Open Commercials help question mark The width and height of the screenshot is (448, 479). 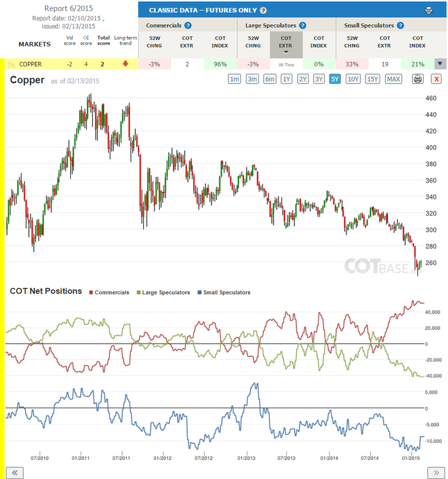(x=188, y=26)
